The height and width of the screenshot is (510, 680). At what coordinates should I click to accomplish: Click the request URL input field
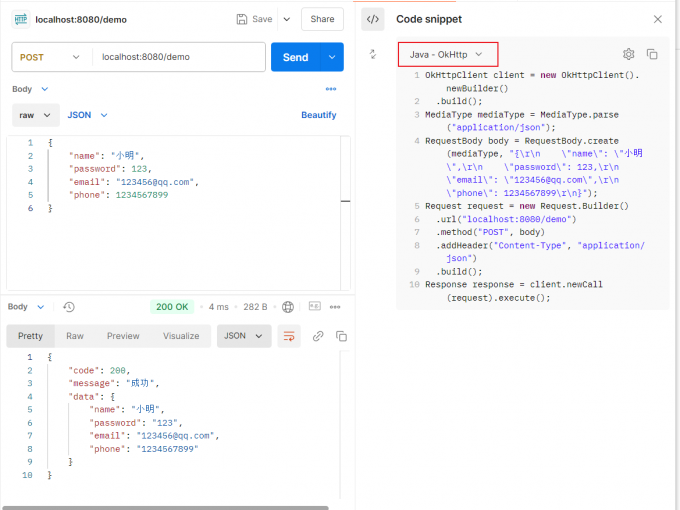[179, 57]
